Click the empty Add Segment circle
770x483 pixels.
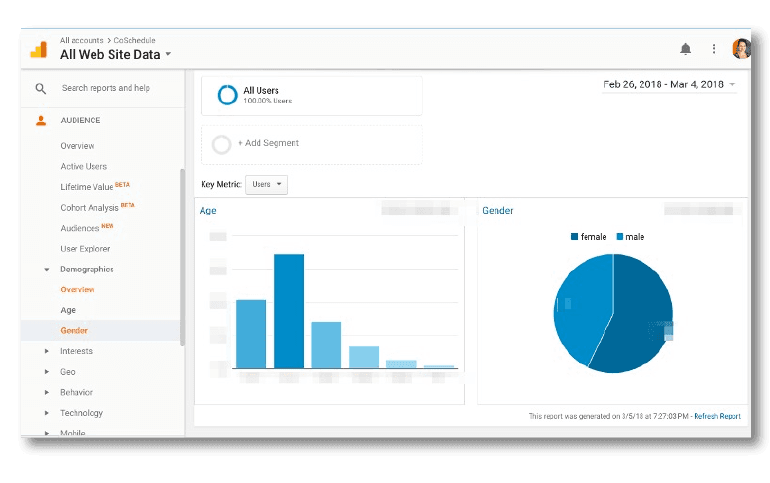(222, 144)
